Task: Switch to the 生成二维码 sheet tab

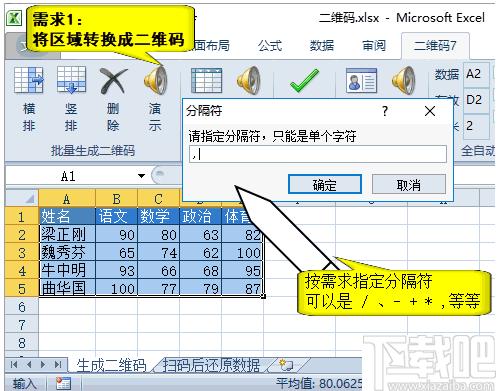Action: (111, 365)
